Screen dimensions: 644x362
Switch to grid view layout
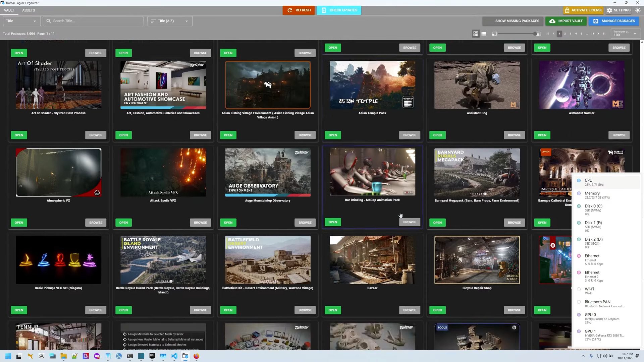(476, 34)
